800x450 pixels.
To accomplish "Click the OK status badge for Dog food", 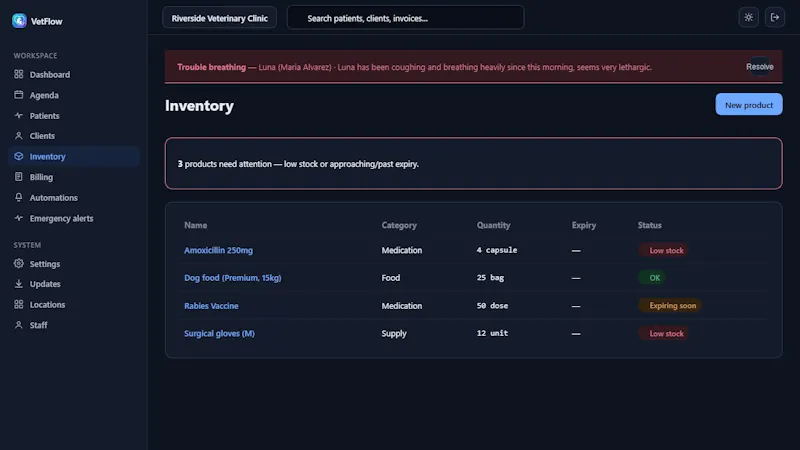I will click(652, 278).
